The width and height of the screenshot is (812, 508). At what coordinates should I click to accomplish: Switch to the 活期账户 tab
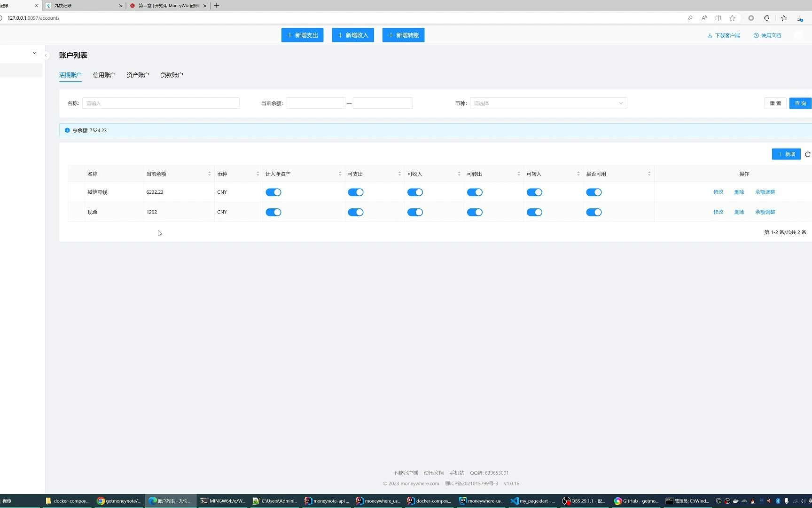click(x=70, y=75)
